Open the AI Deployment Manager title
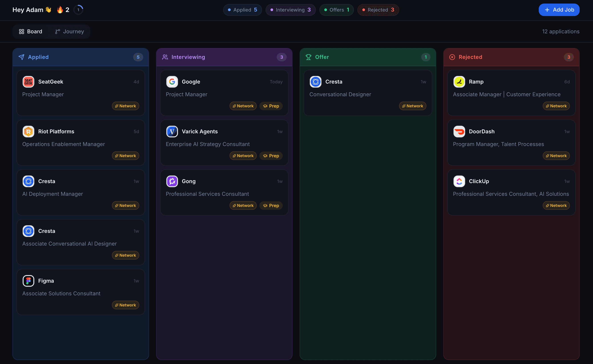The width and height of the screenshot is (593, 364). click(x=52, y=194)
